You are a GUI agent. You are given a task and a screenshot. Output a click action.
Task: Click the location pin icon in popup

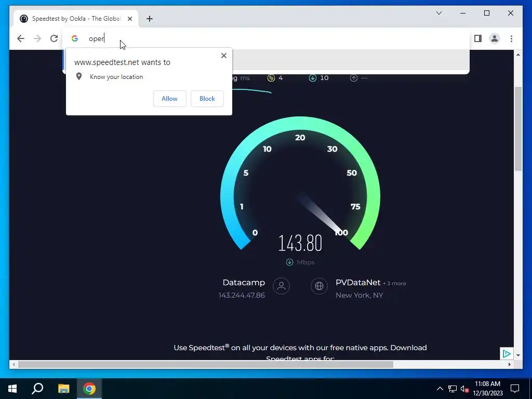[79, 76]
